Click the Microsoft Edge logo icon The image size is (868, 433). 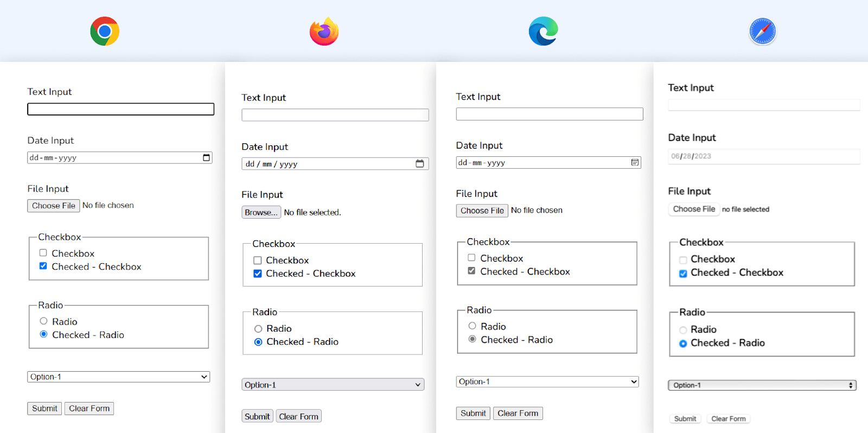click(544, 31)
